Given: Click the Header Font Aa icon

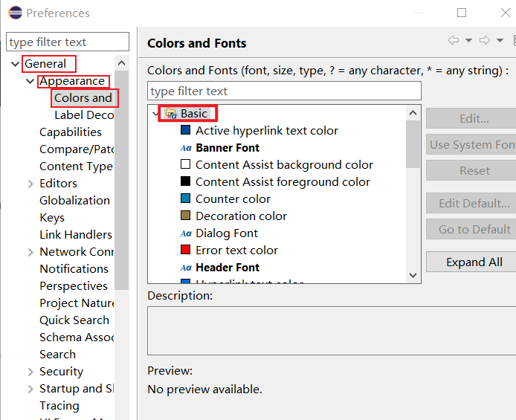Looking at the screenshot, I should coord(186,268).
